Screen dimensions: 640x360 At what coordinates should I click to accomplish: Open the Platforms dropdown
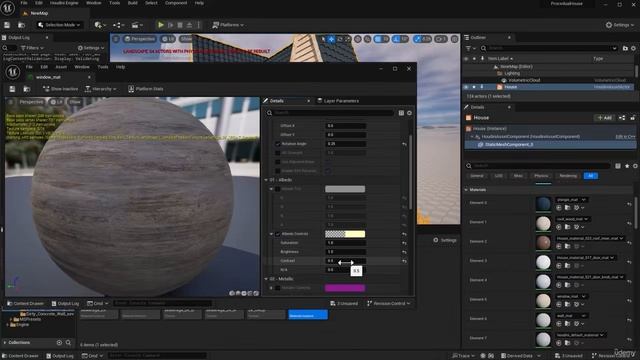coord(228,25)
